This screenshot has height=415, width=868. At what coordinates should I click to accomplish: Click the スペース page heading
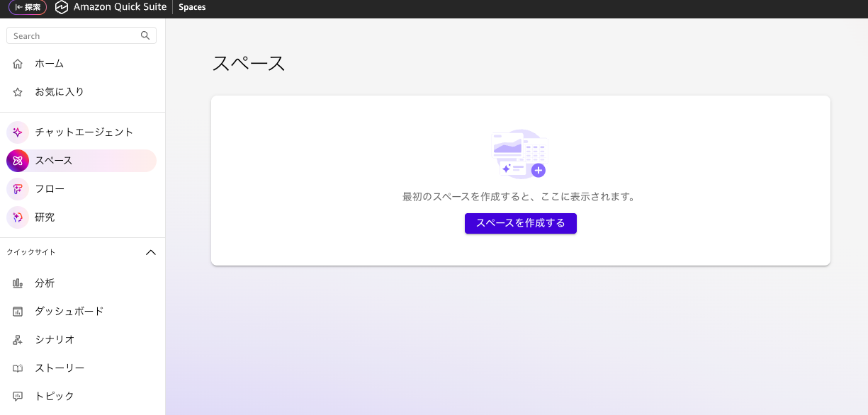(249, 63)
